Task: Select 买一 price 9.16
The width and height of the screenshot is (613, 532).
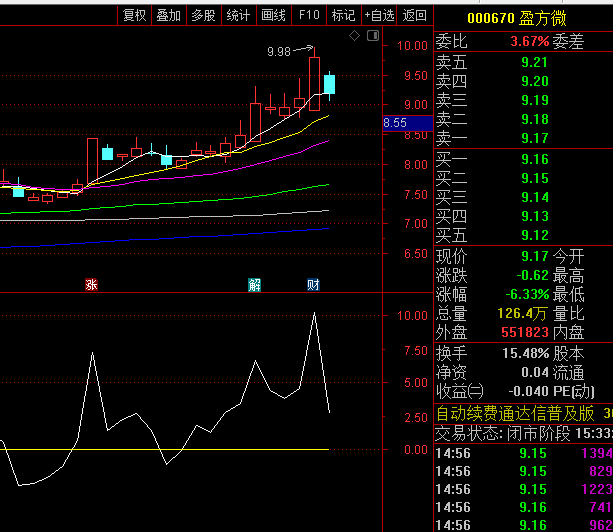Action: coord(535,159)
